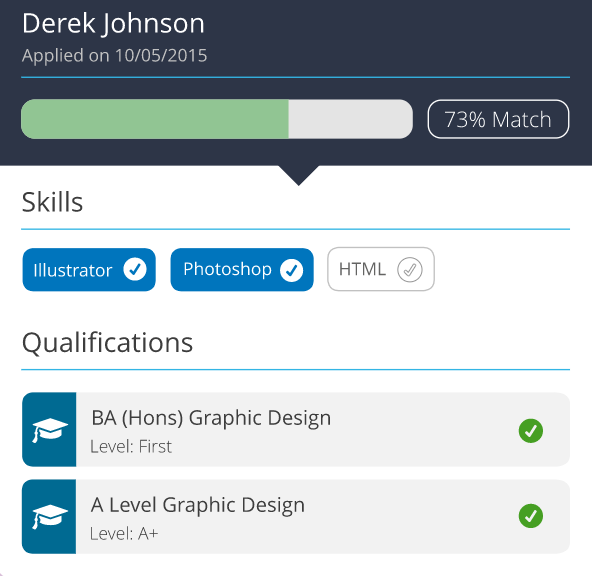Click the downward pointer arrow below header
592x576 pixels.
point(298,175)
